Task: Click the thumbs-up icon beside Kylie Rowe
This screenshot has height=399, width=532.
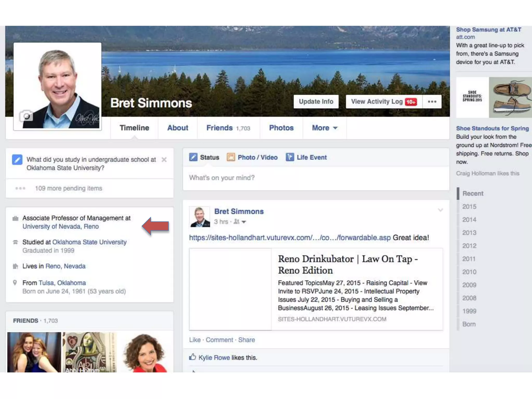Action: (192, 357)
